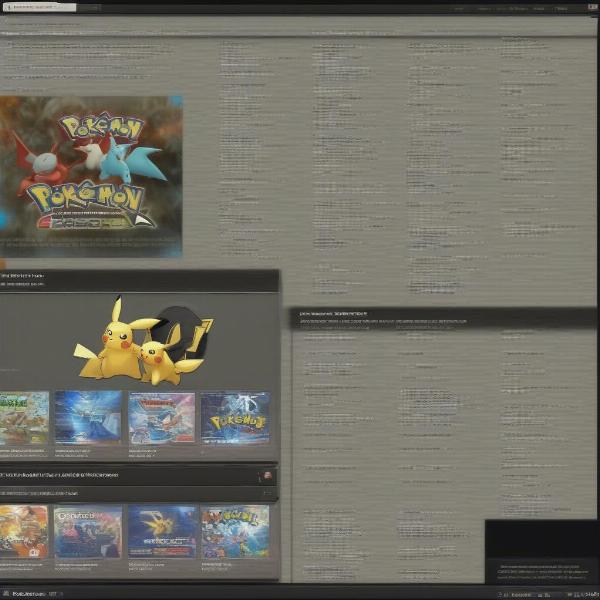Image resolution: width=600 pixels, height=600 pixels.
Task: Click the red avatar icon in dark section header
Action: coord(267,475)
